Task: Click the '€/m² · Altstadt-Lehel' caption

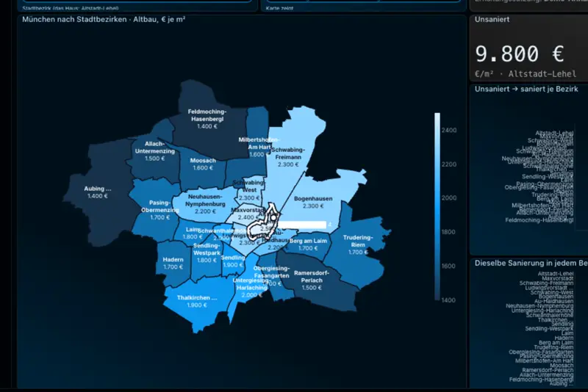Action: [526, 74]
